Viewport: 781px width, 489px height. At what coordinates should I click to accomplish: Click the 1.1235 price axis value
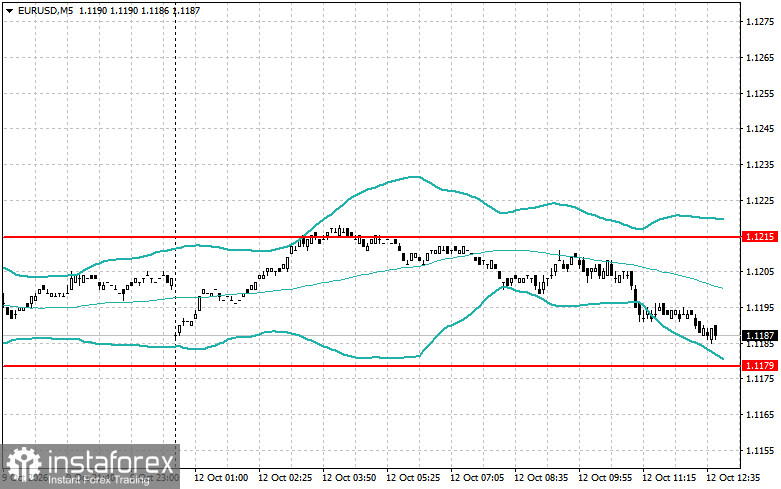(760, 164)
